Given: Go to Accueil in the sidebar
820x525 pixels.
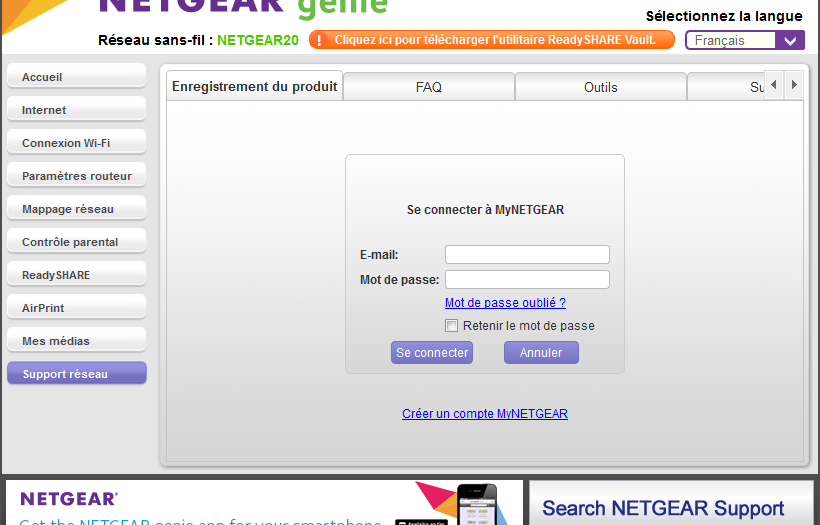Looking at the screenshot, I should tap(76, 77).
